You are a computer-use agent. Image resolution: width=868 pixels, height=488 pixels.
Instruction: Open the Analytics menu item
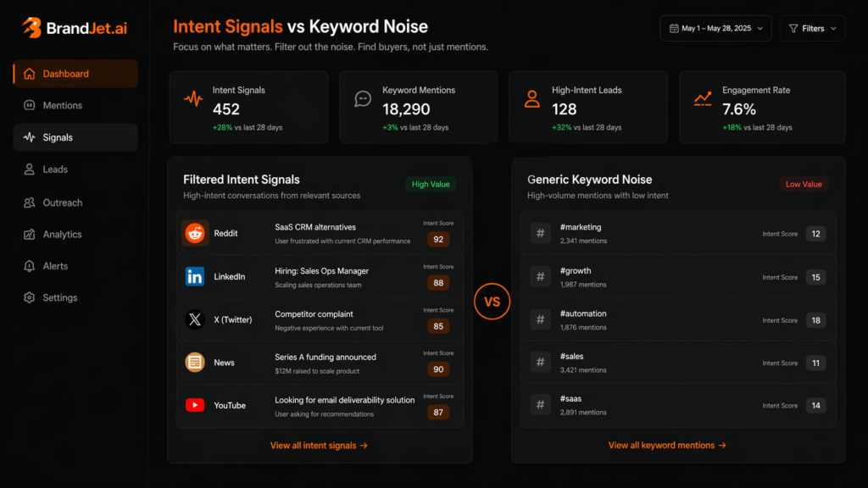pos(75,234)
